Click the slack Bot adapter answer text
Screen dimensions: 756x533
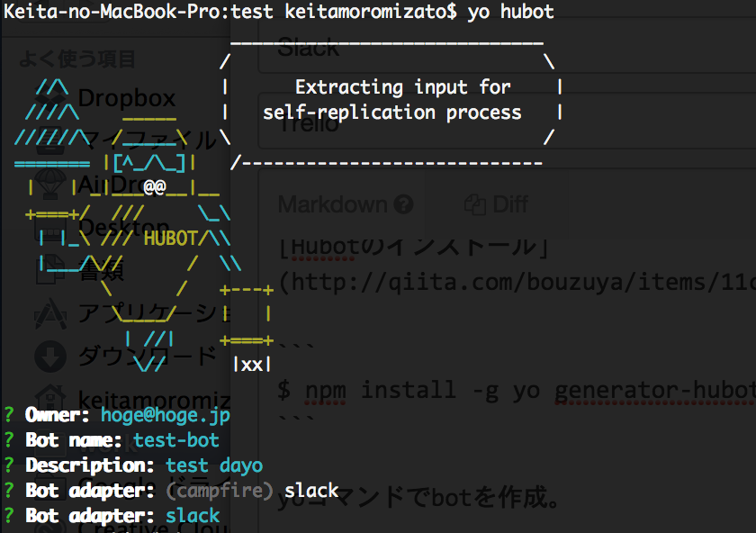tap(192, 515)
